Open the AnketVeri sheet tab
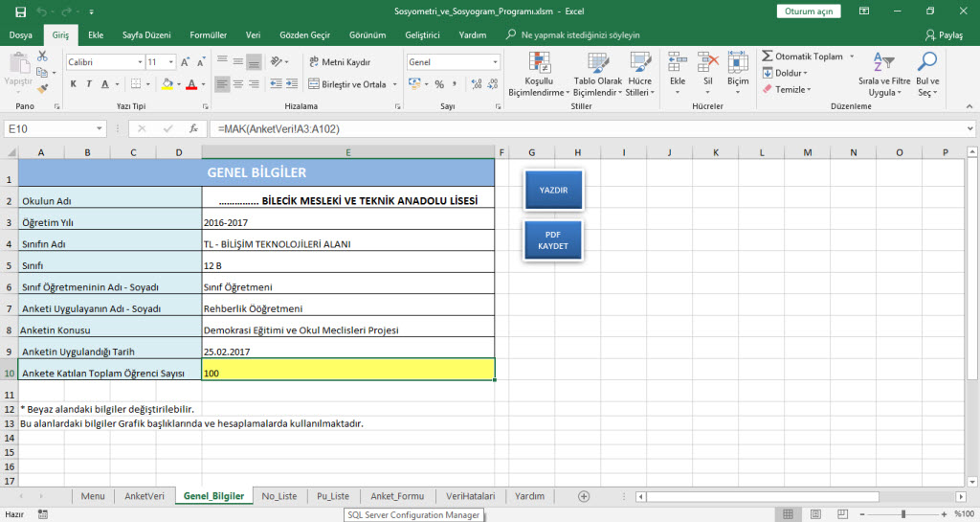The height and width of the screenshot is (522, 980). [x=145, y=496]
